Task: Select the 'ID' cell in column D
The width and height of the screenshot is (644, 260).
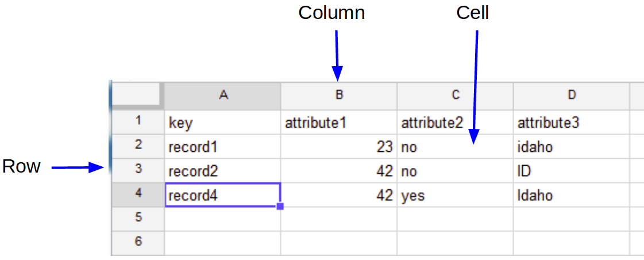Action: [571, 170]
